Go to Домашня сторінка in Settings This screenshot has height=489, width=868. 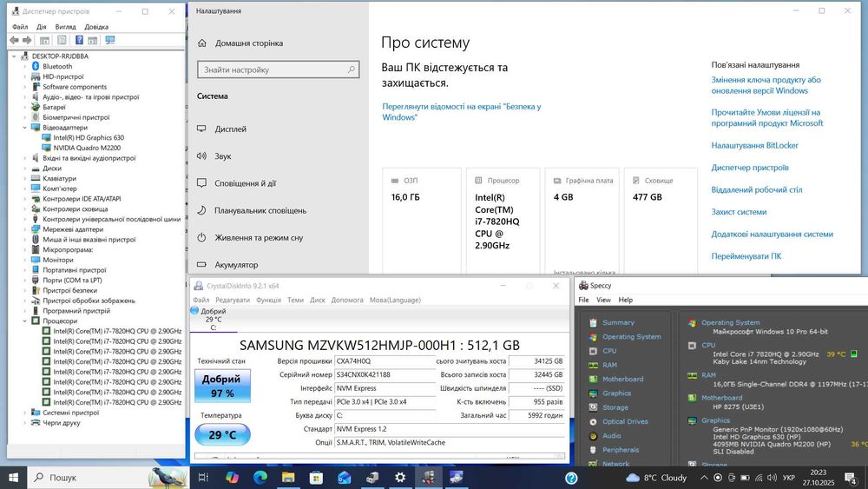click(x=248, y=43)
